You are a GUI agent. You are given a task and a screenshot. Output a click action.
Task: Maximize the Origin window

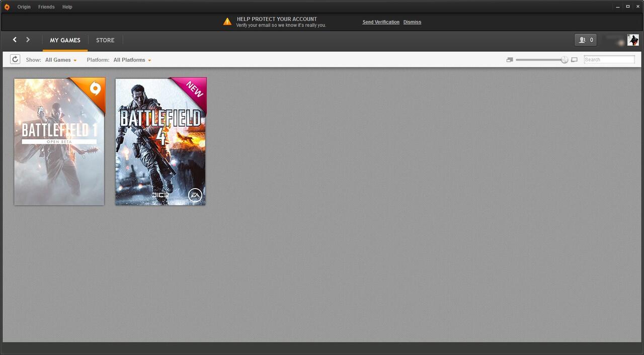[628, 7]
